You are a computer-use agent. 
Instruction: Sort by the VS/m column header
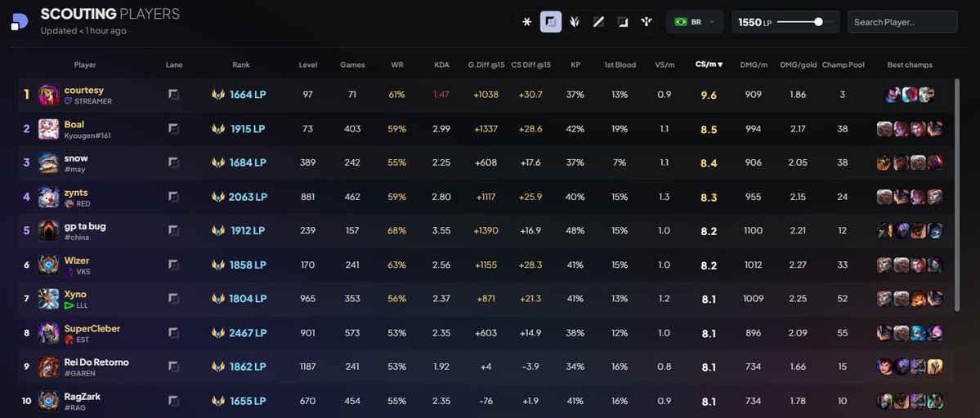pos(665,64)
